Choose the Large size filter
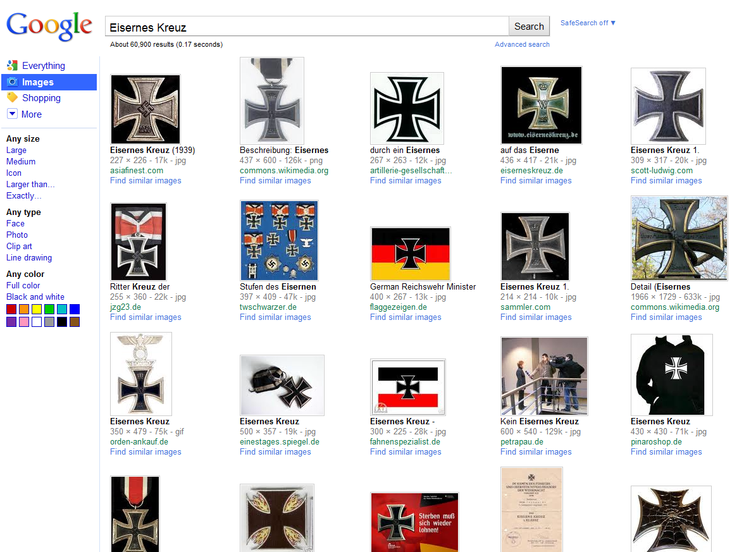 click(x=16, y=150)
